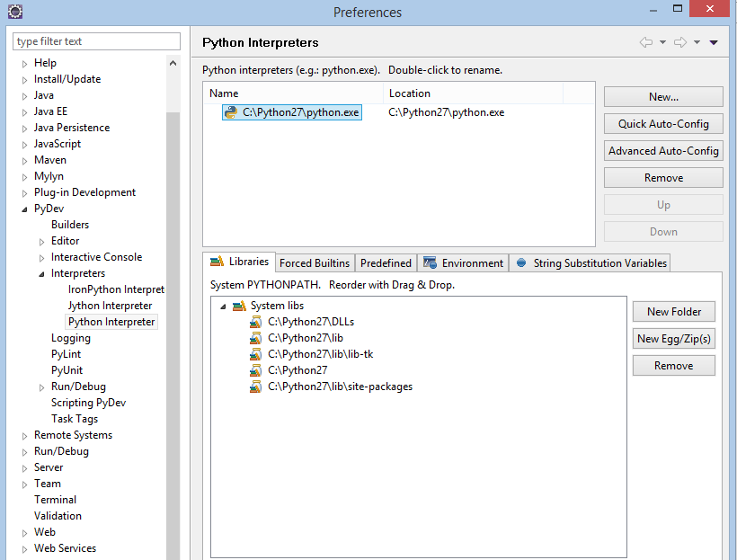The height and width of the screenshot is (560, 737).
Task: Open the Environment tab
Action: 463,263
